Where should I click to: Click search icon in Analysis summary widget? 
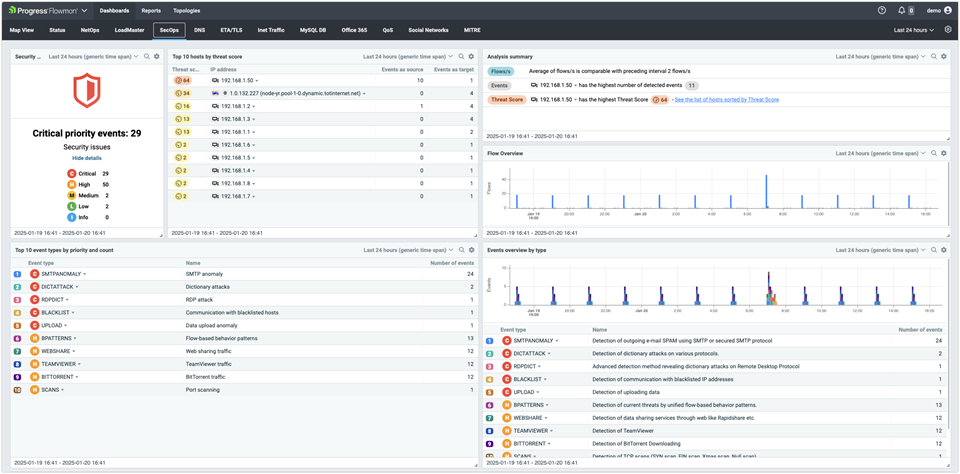934,57
